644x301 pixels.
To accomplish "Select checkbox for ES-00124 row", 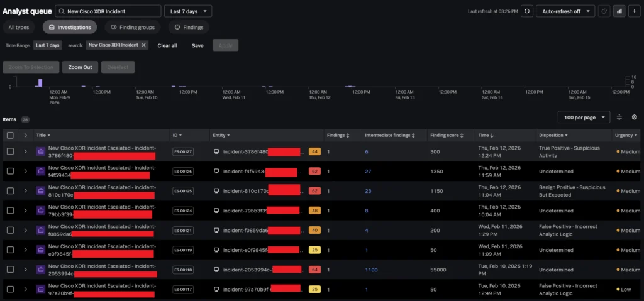I will [x=10, y=211].
